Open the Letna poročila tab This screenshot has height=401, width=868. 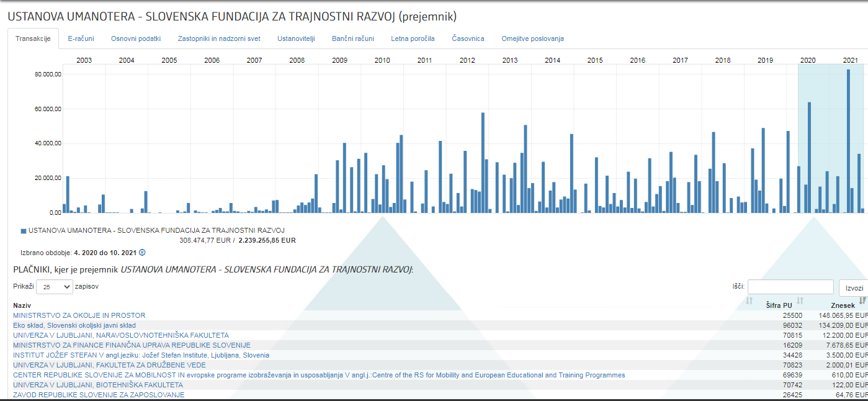pos(413,38)
